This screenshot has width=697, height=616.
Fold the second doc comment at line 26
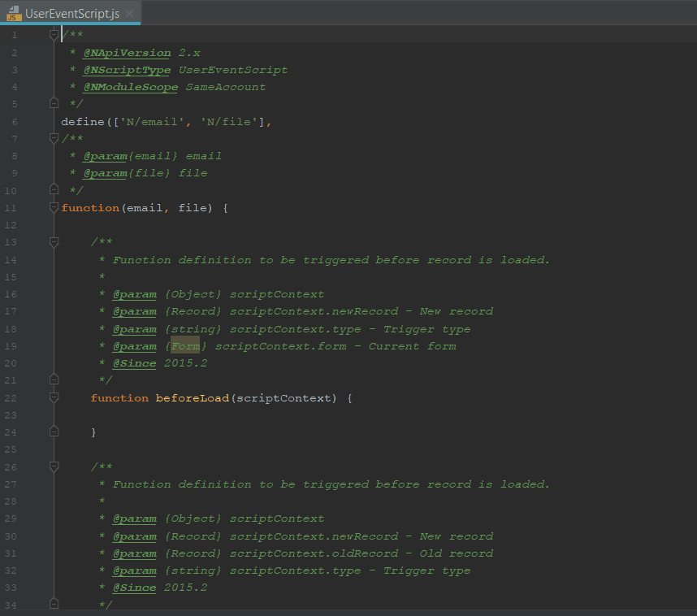click(54, 466)
